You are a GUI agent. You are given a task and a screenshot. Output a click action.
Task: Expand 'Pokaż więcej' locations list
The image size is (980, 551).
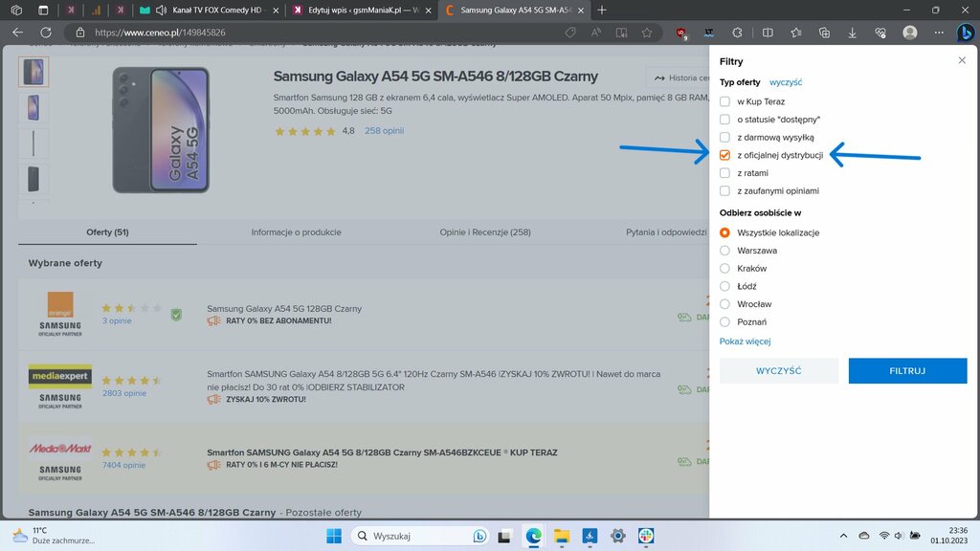745,342
